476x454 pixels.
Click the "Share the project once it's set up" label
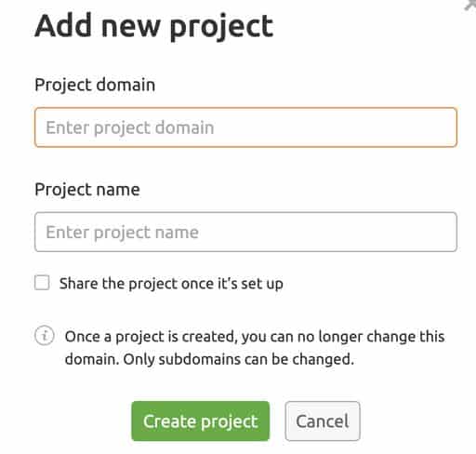(x=171, y=284)
